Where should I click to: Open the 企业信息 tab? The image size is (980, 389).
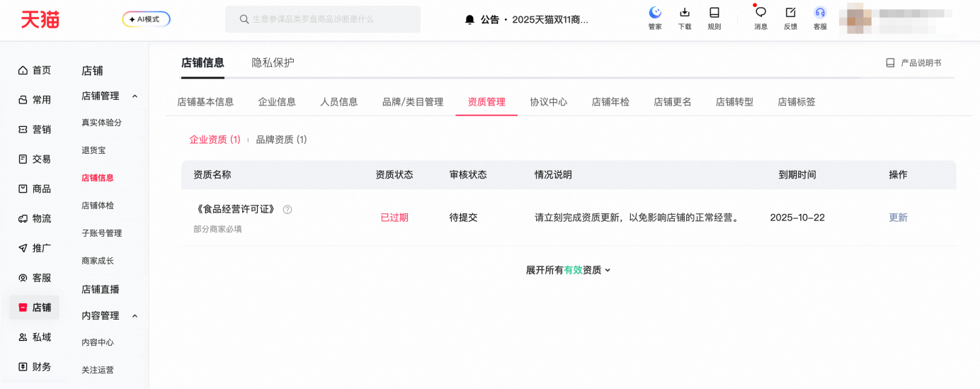tap(277, 102)
